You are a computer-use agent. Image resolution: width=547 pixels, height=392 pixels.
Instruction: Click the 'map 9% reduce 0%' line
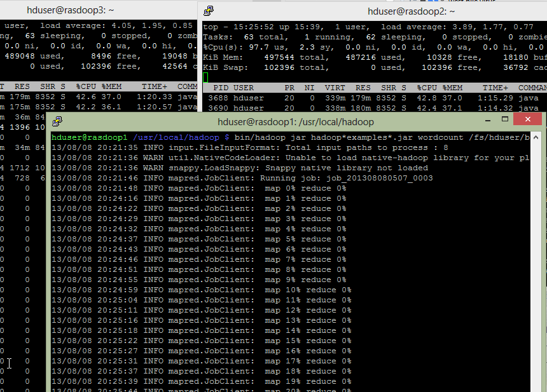coord(199,280)
